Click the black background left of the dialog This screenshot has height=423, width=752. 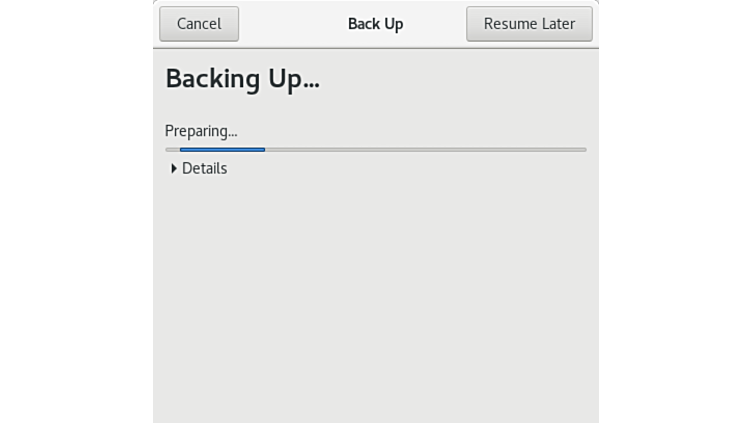(75, 211)
